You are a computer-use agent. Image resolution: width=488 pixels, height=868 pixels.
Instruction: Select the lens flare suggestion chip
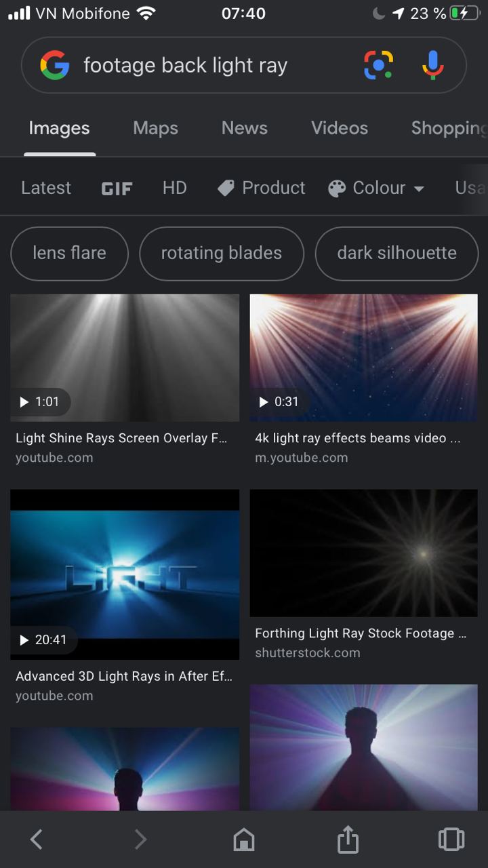(x=69, y=253)
